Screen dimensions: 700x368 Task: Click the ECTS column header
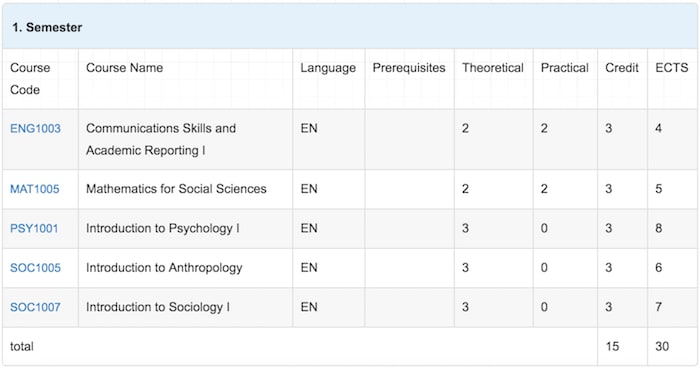click(x=672, y=68)
